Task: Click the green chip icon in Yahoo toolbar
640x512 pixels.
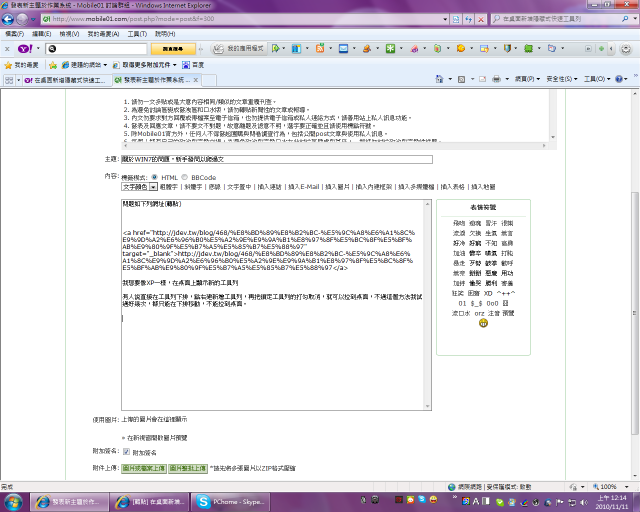Action: [528, 49]
